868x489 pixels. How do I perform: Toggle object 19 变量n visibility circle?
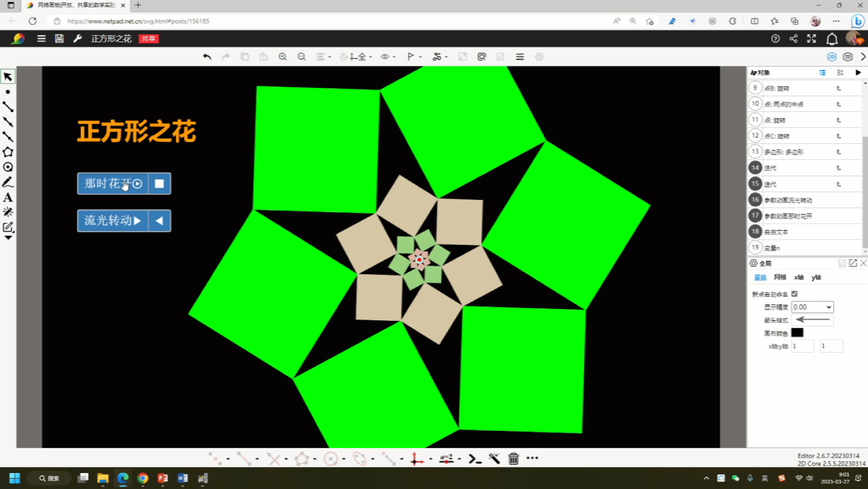pyautogui.click(x=755, y=248)
